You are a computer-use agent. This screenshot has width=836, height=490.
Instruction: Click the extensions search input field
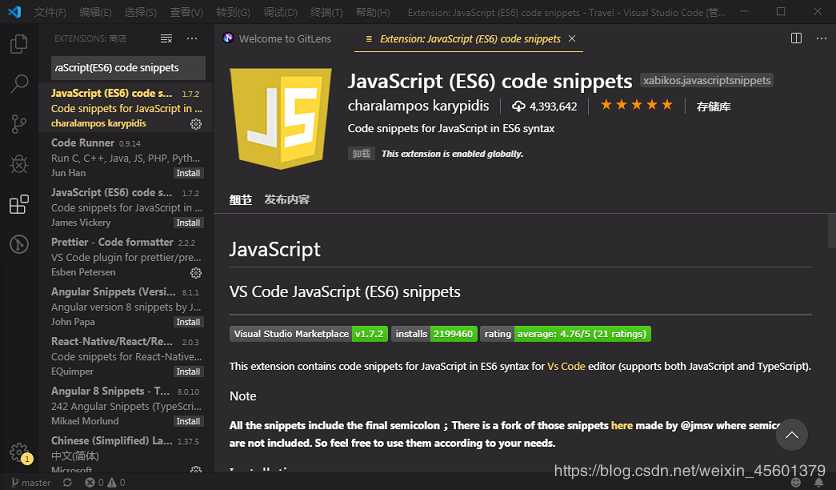(128, 68)
